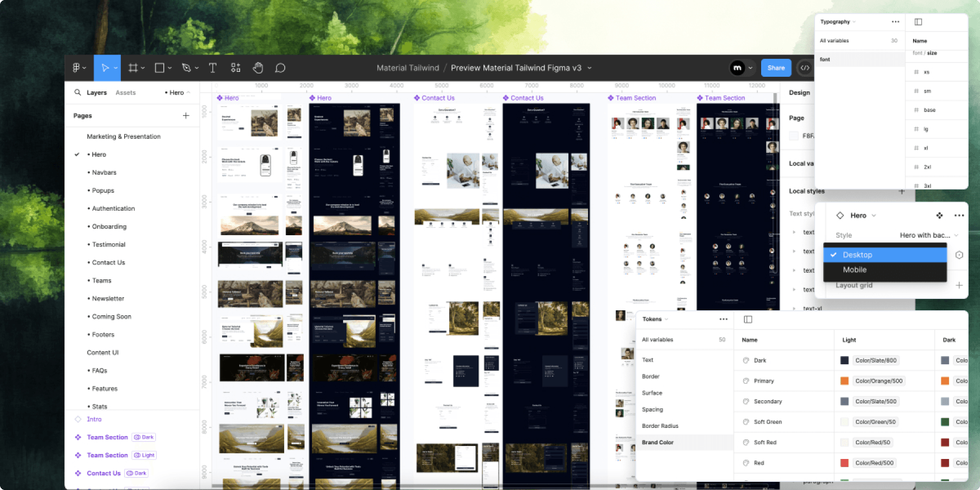
Task: Click the search icon in the Layers panel
Action: click(77, 92)
